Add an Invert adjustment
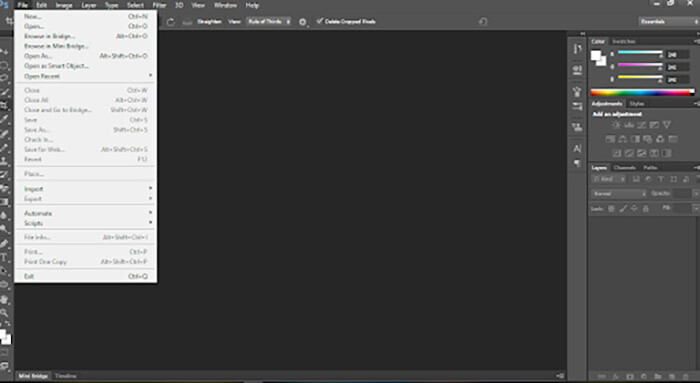This screenshot has height=383, width=700. point(617,154)
